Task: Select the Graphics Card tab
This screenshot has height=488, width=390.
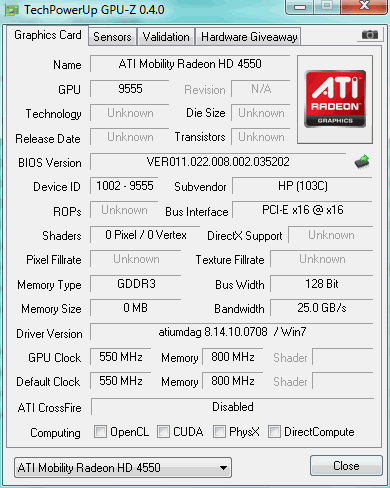Action: 48,35
